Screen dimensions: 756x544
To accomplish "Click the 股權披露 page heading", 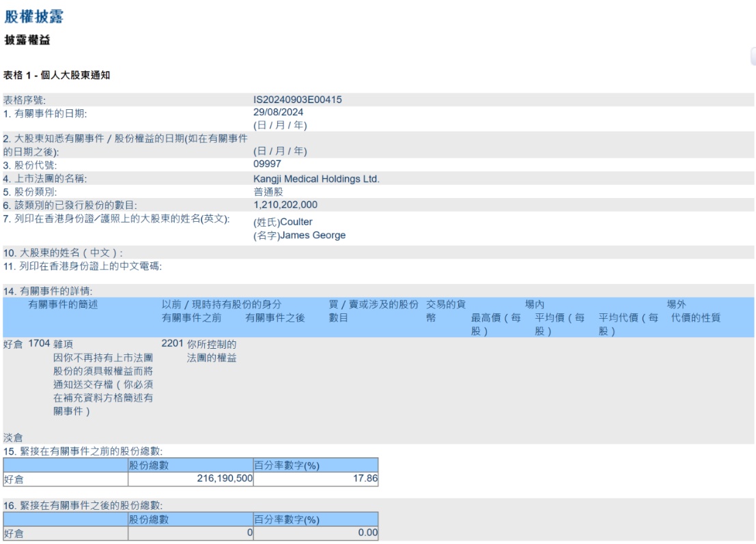I will coord(33,16).
